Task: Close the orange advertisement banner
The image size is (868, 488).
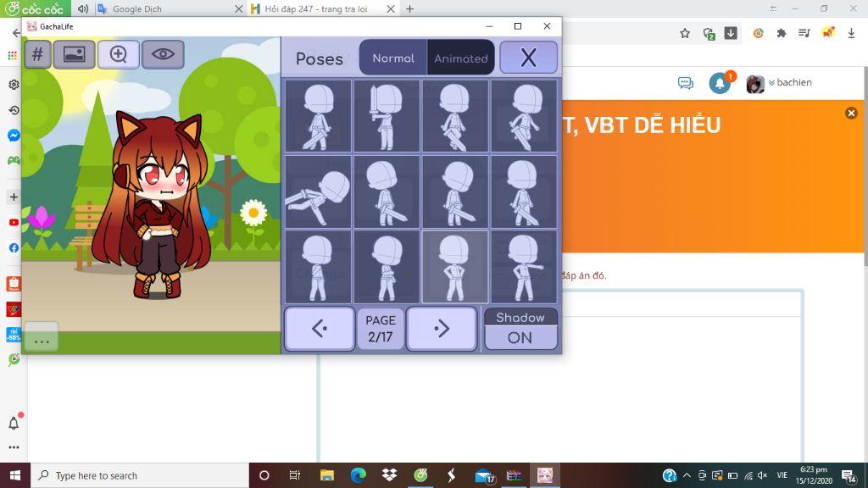Action: point(851,113)
